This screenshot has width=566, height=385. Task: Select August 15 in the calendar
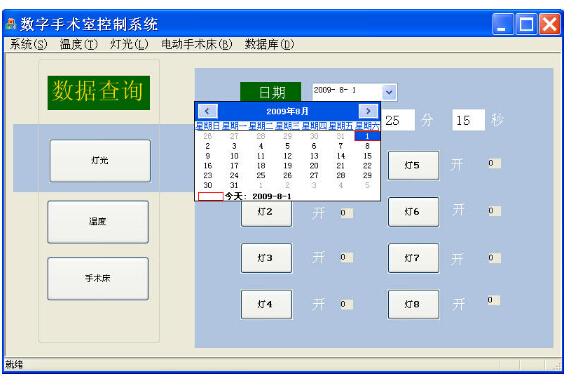coord(367,156)
